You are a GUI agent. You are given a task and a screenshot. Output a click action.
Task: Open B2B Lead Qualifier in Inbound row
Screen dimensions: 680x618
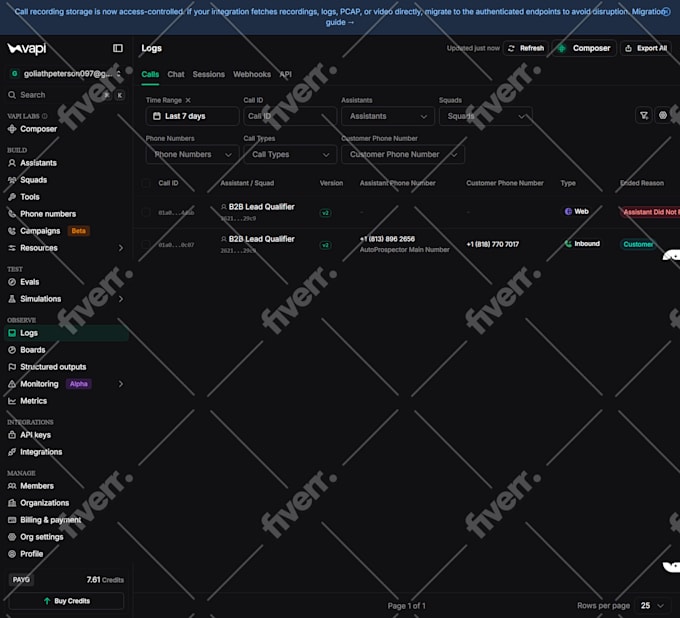coord(262,239)
